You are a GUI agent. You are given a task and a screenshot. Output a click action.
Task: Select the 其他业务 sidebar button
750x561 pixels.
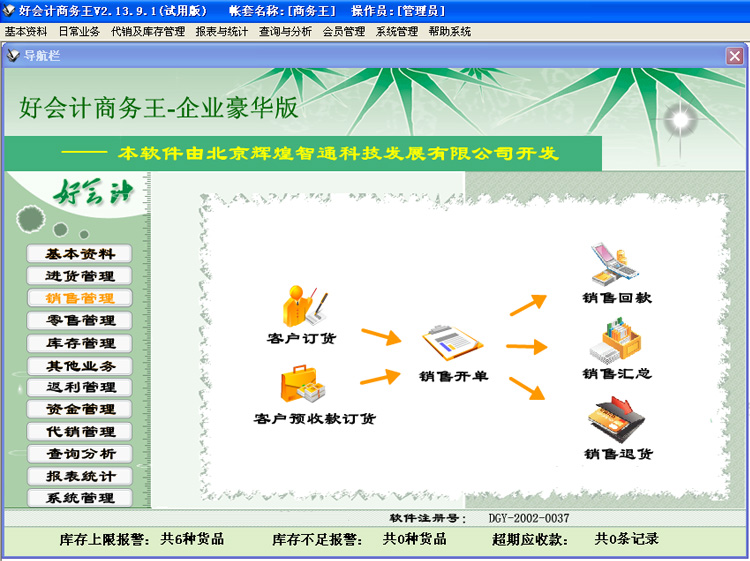point(79,366)
